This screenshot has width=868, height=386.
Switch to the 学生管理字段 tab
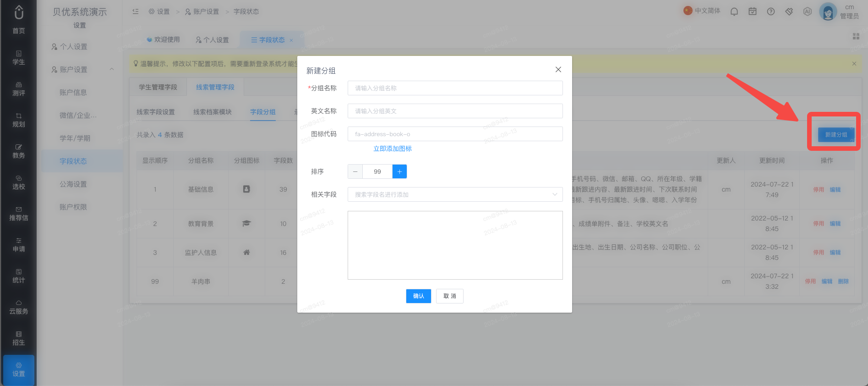158,87
